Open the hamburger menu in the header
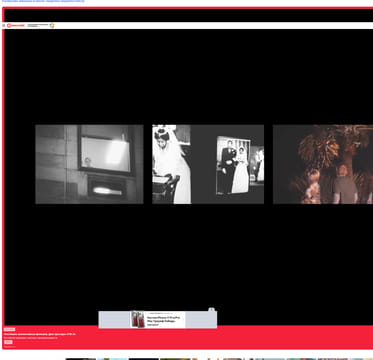 tap(4, 25)
